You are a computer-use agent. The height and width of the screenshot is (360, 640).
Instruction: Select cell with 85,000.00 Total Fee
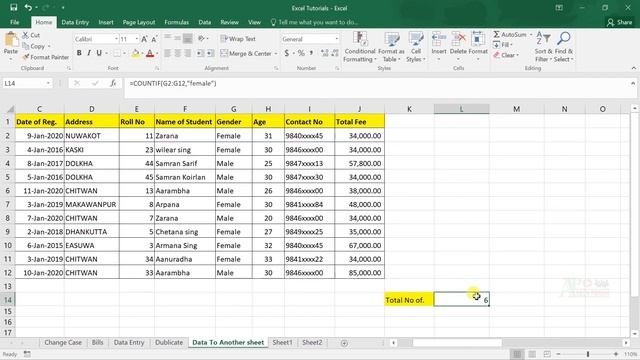(359, 273)
